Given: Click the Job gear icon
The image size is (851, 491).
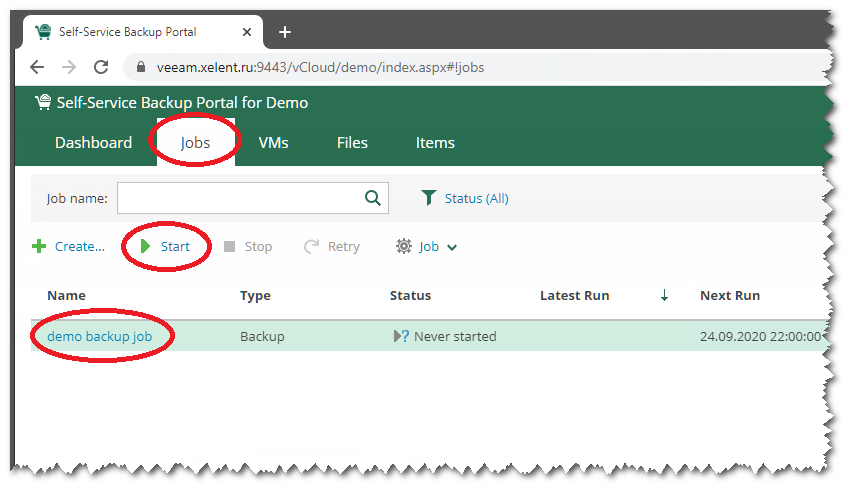Looking at the screenshot, I should tap(404, 246).
